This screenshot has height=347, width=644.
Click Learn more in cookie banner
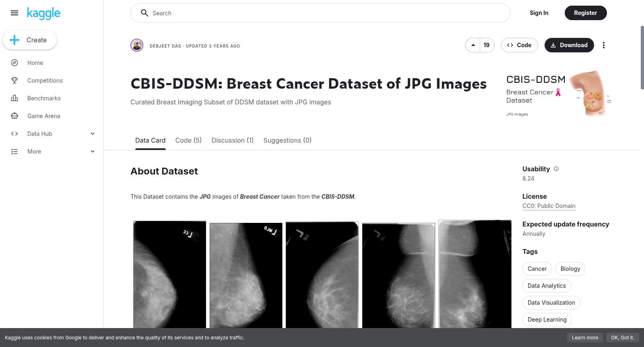[585, 338]
